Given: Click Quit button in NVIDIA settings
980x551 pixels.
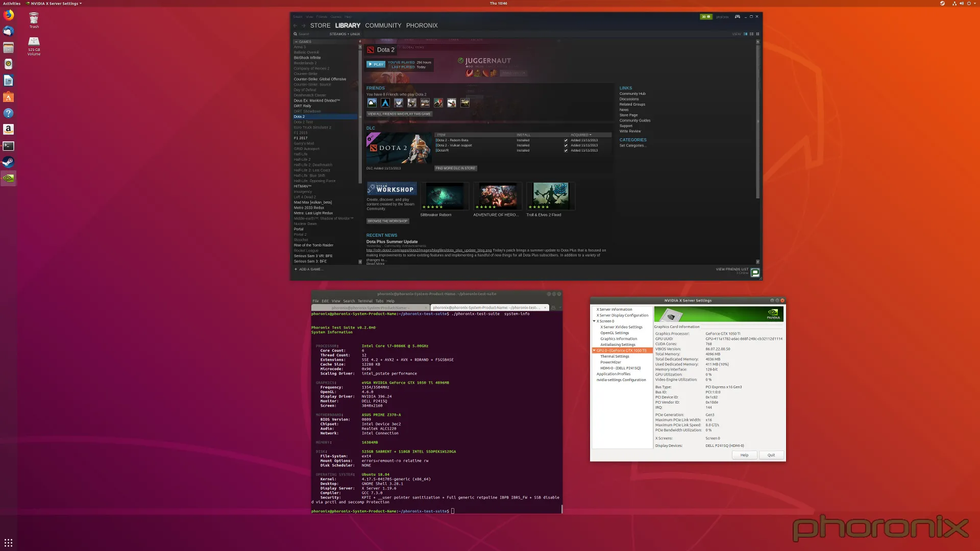Looking at the screenshot, I should [771, 455].
